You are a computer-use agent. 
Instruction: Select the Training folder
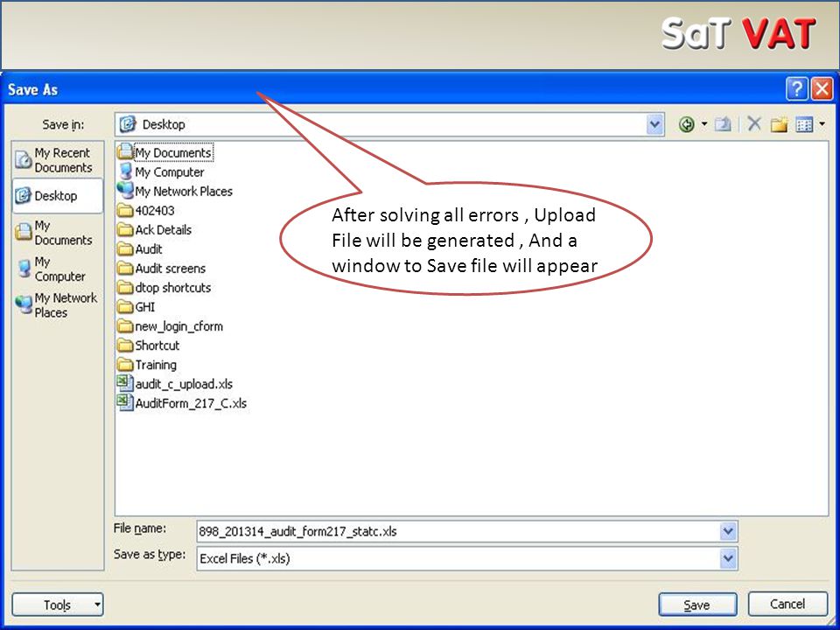[147, 365]
